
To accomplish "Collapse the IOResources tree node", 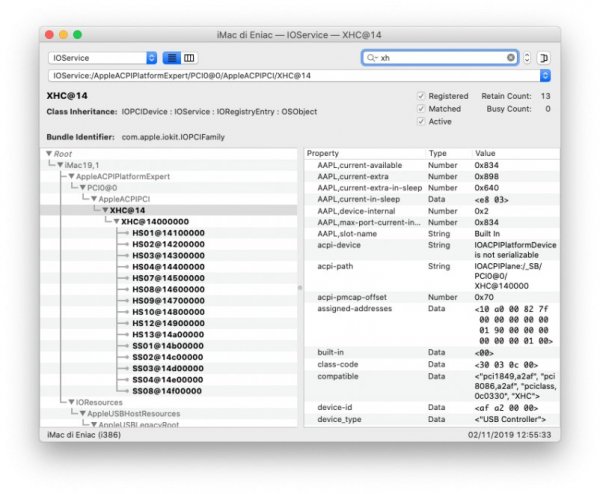I will 71,402.
